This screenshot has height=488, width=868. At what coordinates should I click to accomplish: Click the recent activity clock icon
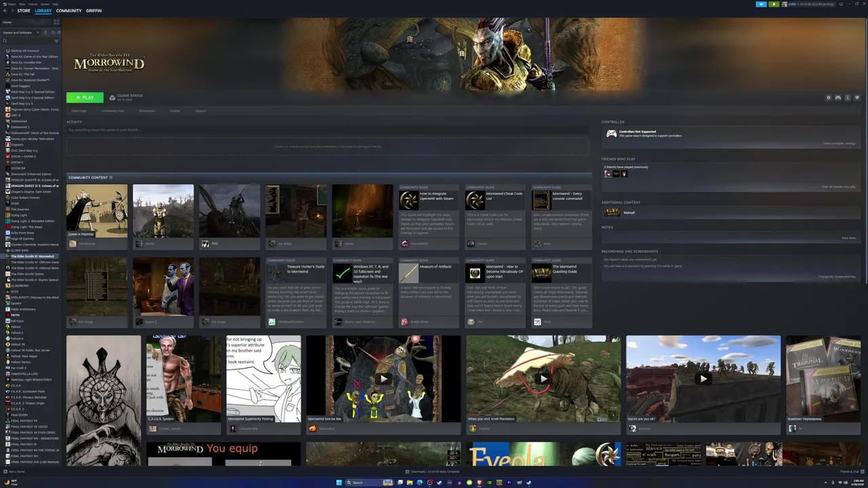point(53,33)
